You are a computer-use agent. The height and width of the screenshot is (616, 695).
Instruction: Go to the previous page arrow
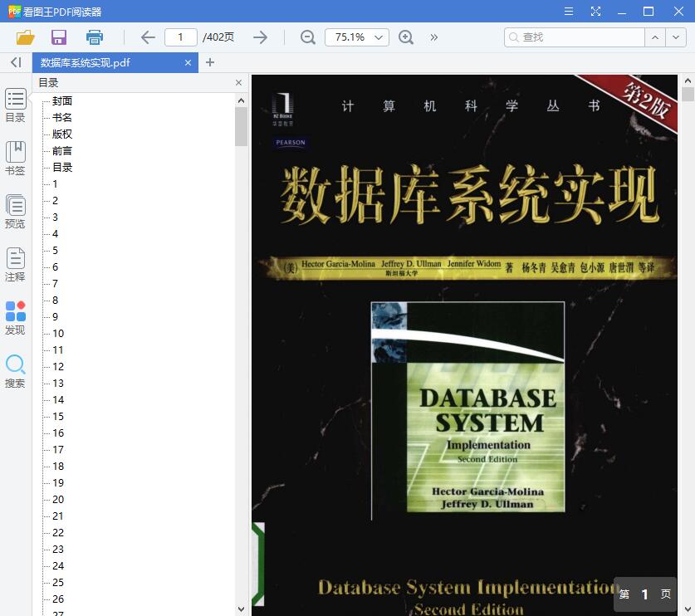[x=148, y=37]
